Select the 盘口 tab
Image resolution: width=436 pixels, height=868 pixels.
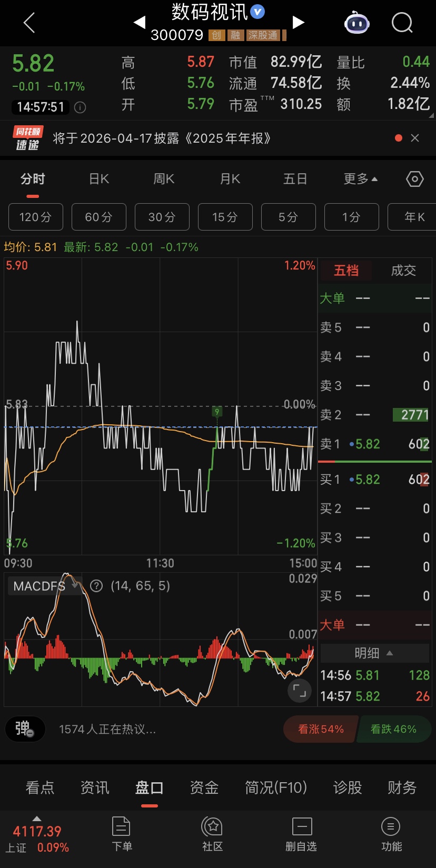(x=150, y=787)
